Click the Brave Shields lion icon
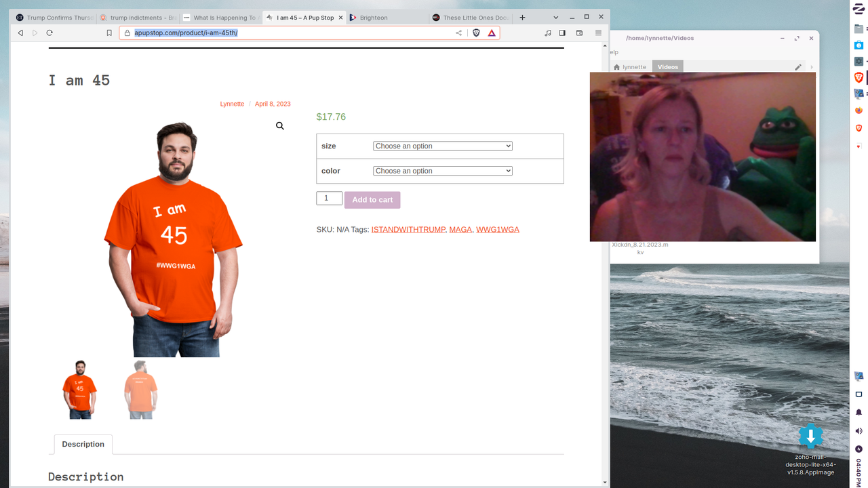Image resolution: width=868 pixels, height=488 pixels. pos(476,33)
